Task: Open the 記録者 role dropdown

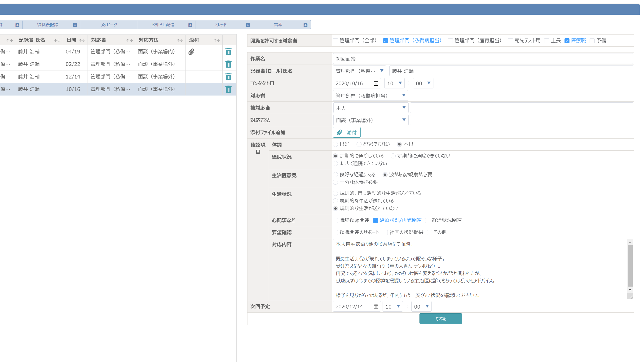Action: (359, 71)
